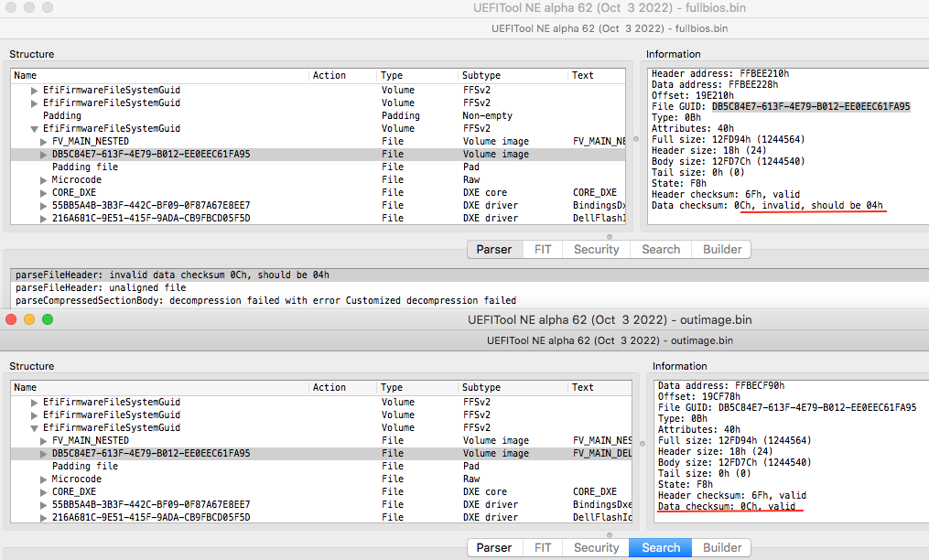Expand 216A681C driver arrow in outimage.bin window
The height and width of the screenshot is (560, 929).
43,518
